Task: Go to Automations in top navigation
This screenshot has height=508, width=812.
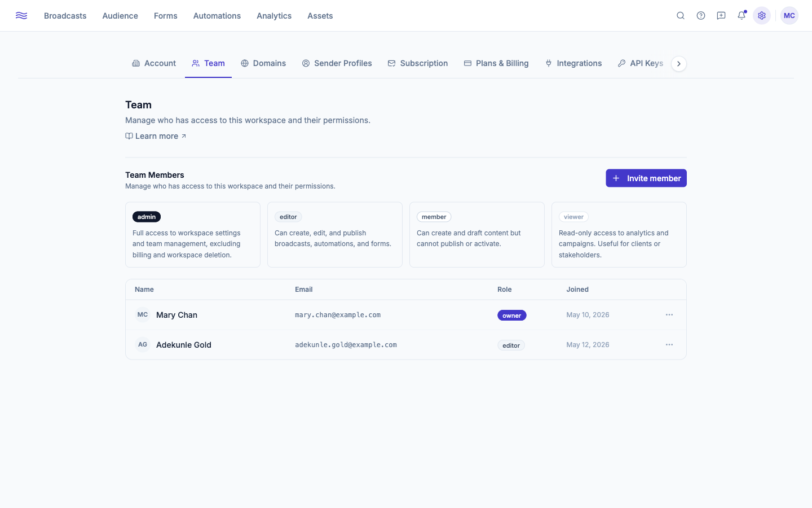Action: (217, 16)
